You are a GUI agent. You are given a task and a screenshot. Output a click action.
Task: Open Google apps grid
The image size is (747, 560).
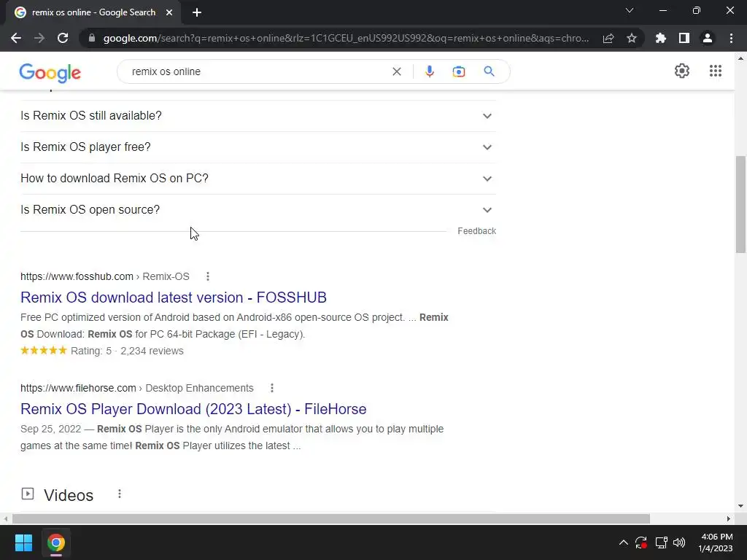tap(715, 71)
